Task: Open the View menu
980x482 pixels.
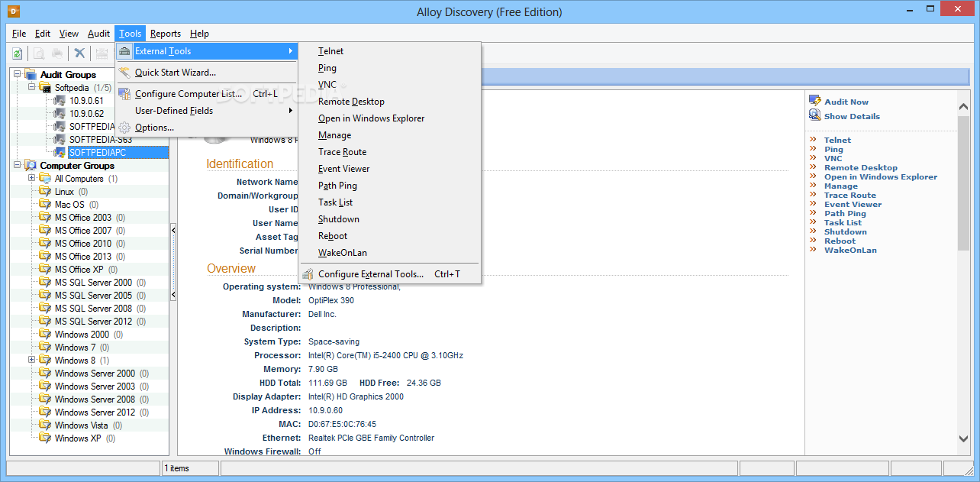Action: [x=69, y=34]
